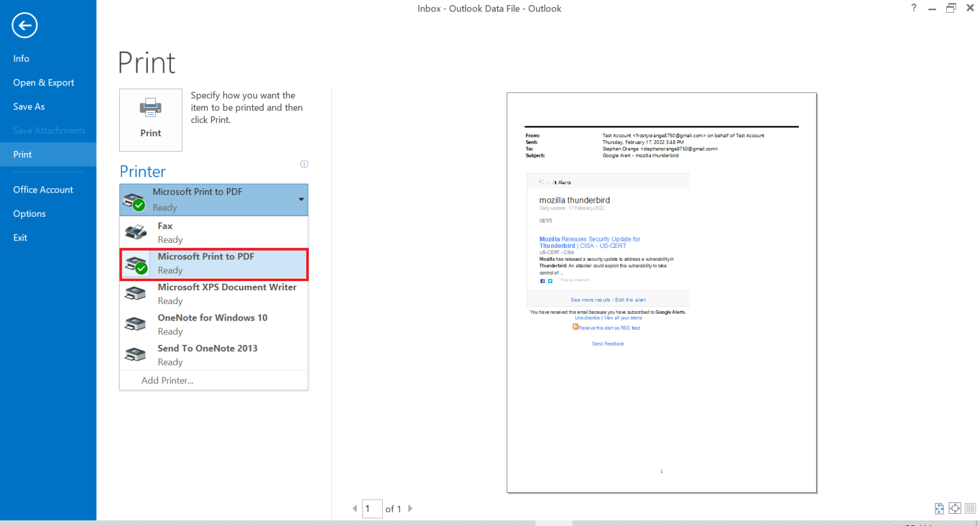The image size is (980, 526).
Task: Switch preview to Multiple Pages view
Action: (x=970, y=508)
